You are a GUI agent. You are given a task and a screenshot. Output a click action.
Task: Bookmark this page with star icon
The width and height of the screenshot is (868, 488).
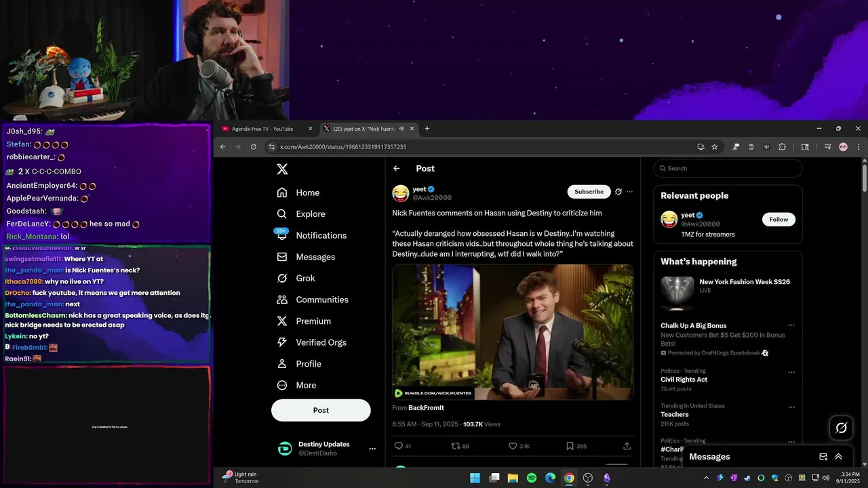tap(714, 147)
